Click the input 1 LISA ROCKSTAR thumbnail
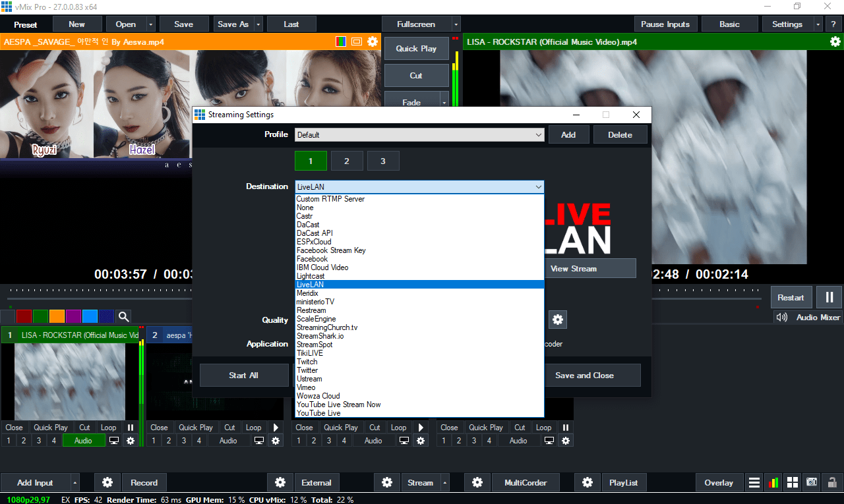The height and width of the screenshot is (504, 844). (70, 381)
